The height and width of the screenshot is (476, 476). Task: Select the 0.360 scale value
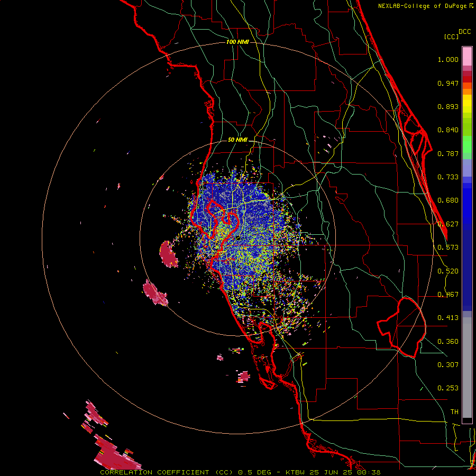pyautogui.click(x=448, y=342)
